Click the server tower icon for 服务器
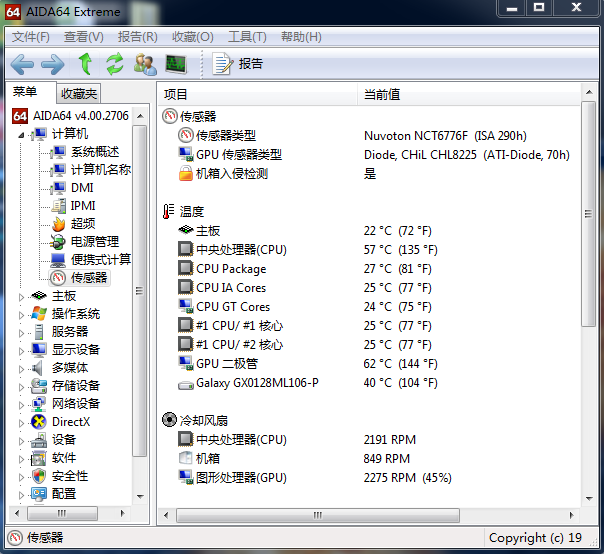This screenshot has height=554, width=604. tap(39, 332)
